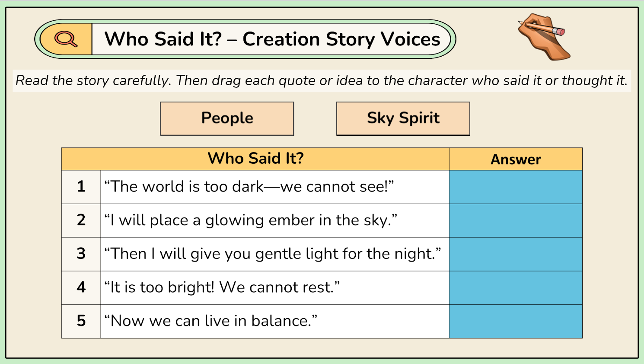Click the blue answer box for row 1
The height and width of the screenshot is (364, 644).
coord(516,187)
